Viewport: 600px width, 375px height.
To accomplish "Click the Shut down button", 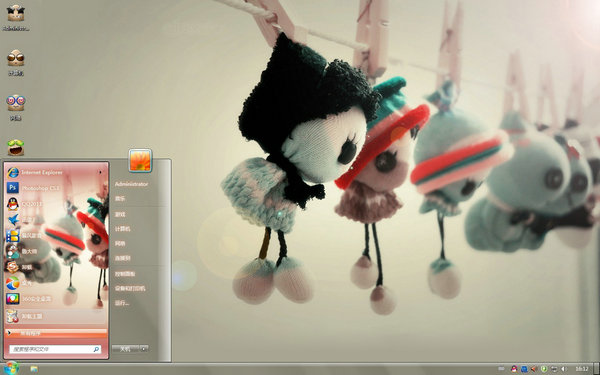I will [126, 349].
